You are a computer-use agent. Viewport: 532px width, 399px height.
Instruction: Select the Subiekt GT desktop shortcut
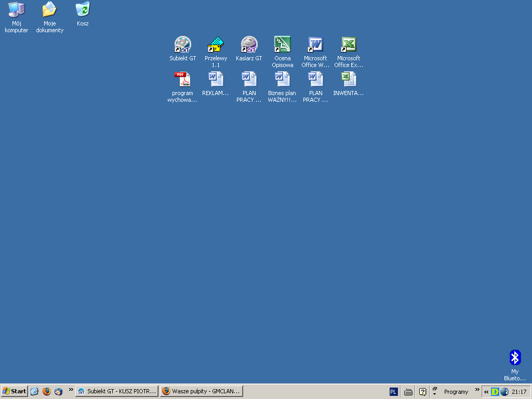(183, 45)
